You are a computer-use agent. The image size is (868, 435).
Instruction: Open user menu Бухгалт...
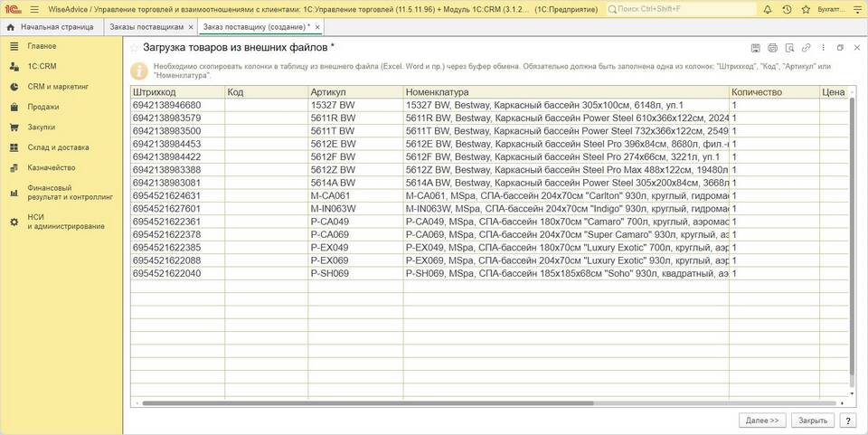831,9
